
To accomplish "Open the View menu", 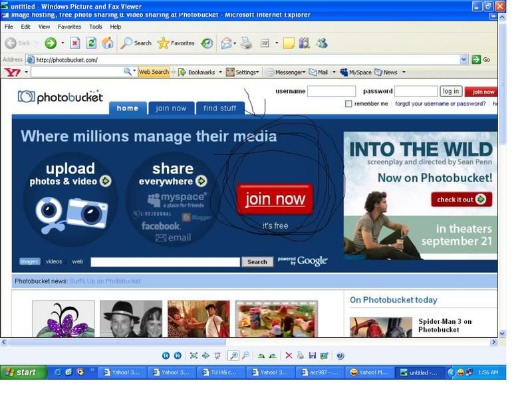I will click(x=44, y=27).
